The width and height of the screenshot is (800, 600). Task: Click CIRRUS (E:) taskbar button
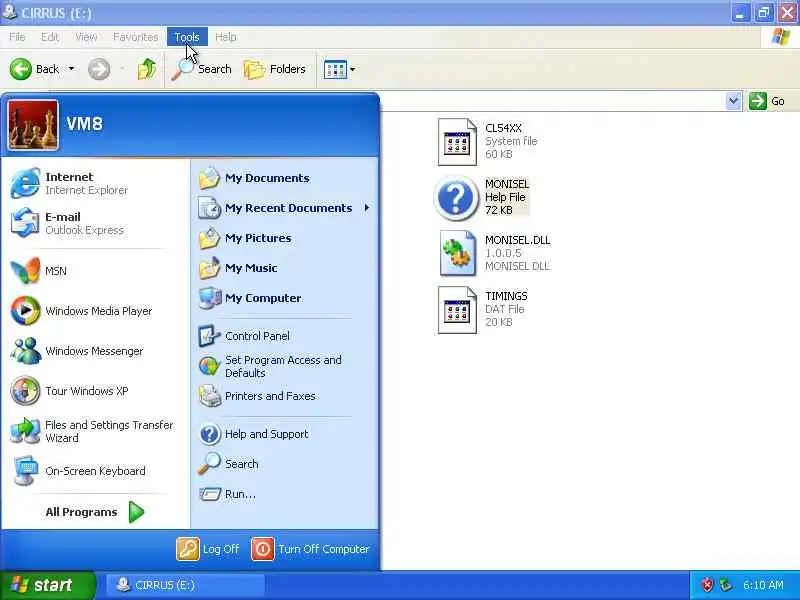185,585
